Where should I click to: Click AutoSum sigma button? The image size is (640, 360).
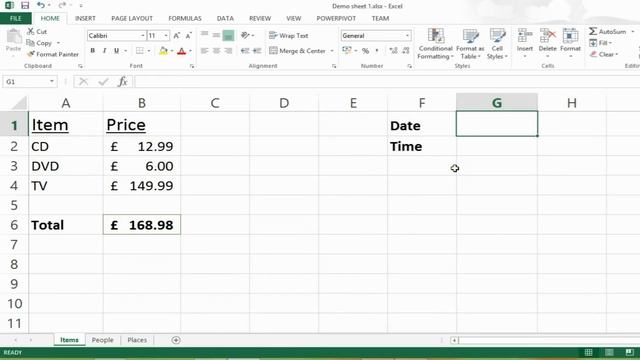[607, 31]
